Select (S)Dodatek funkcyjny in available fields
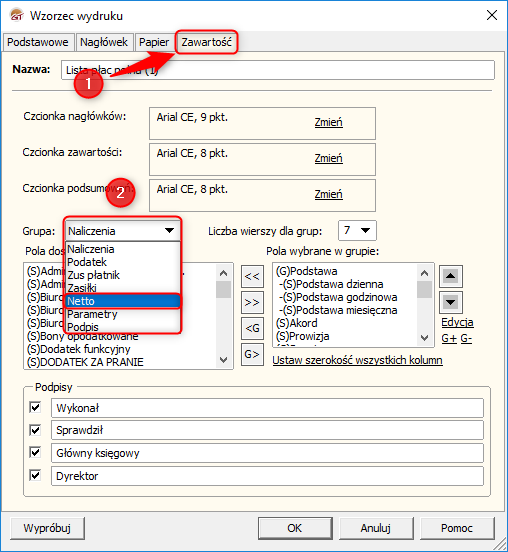508x552 pixels. (79, 349)
